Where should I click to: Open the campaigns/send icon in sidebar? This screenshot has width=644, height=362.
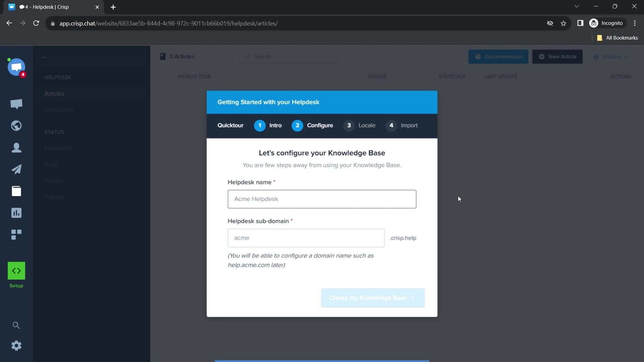16,169
